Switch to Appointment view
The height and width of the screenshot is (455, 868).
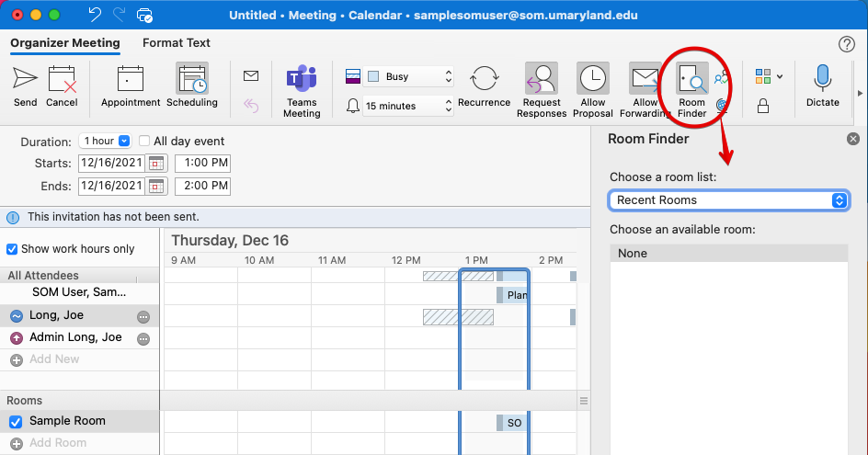point(131,85)
